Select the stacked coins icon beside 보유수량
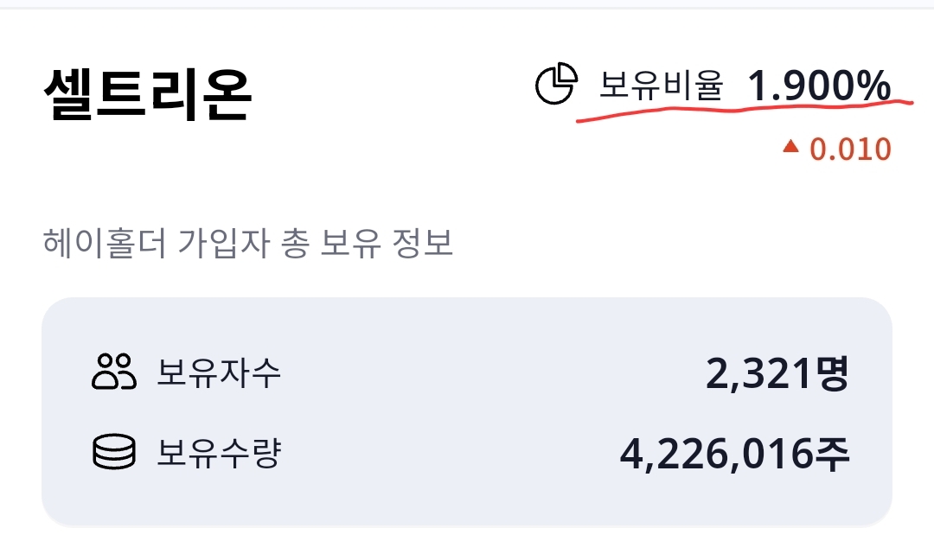The width and height of the screenshot is (934, 560). (x=114, y=452)
